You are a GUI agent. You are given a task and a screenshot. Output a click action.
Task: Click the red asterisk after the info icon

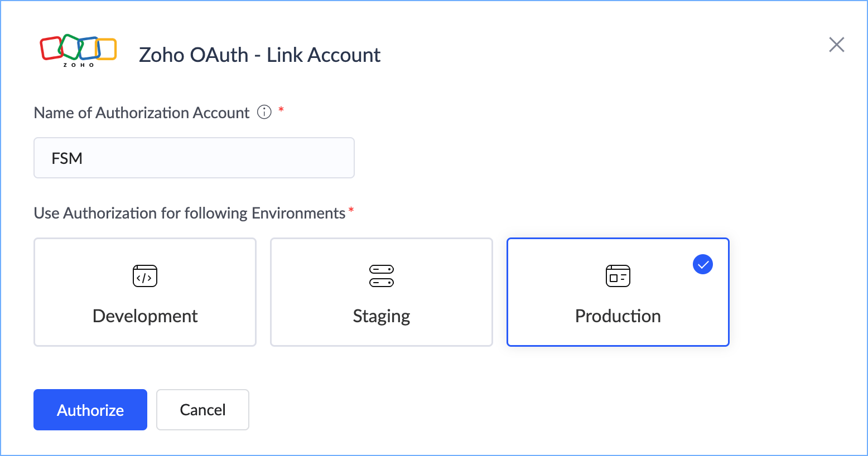tap(281, 110)
